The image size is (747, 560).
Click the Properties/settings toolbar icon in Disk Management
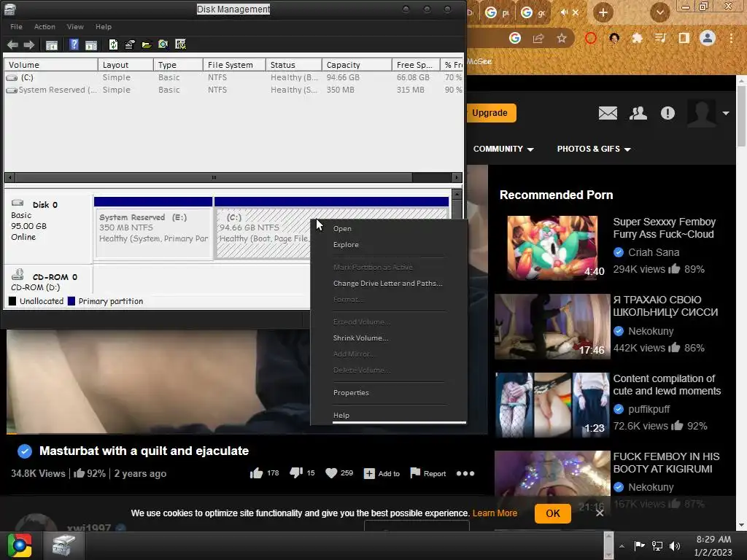click(130, 44)
